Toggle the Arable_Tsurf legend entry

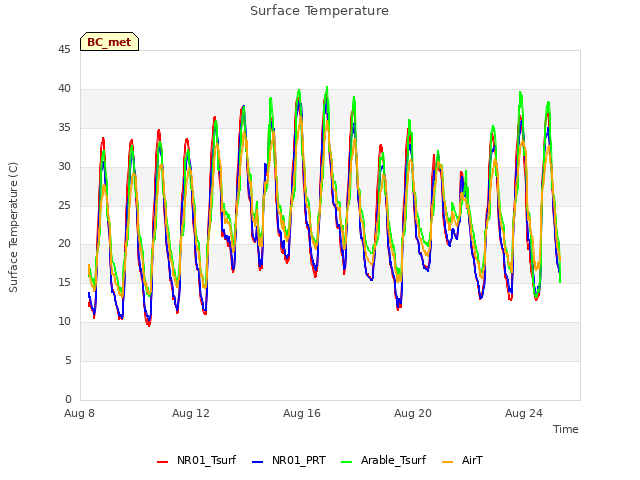tap(383, 460)
